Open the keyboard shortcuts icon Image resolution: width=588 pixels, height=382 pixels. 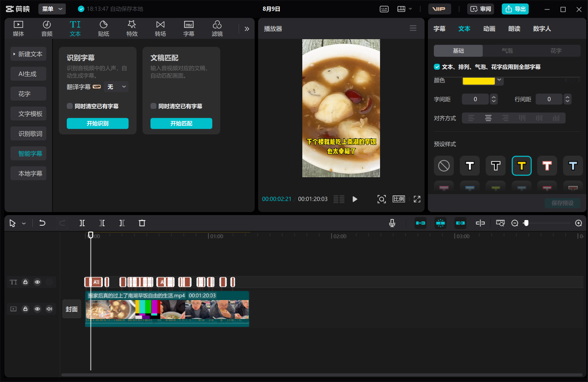click(384, 9)
